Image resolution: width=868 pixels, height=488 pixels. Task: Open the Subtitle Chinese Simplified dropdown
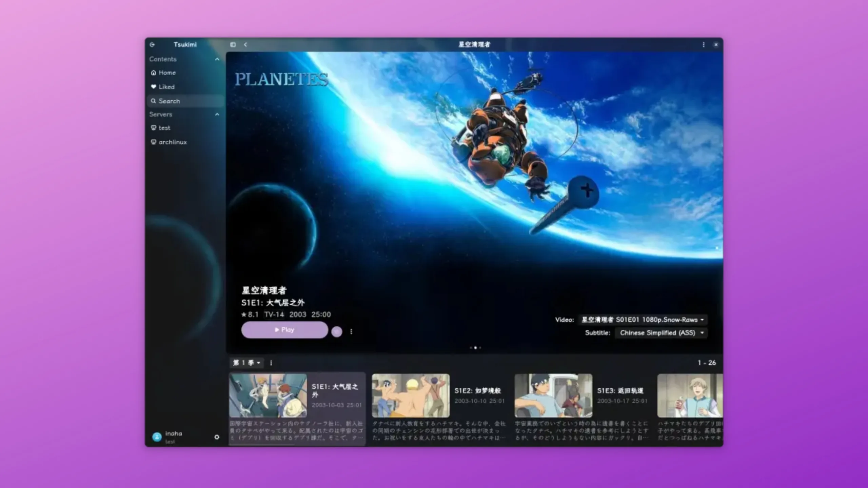[662, 333]
